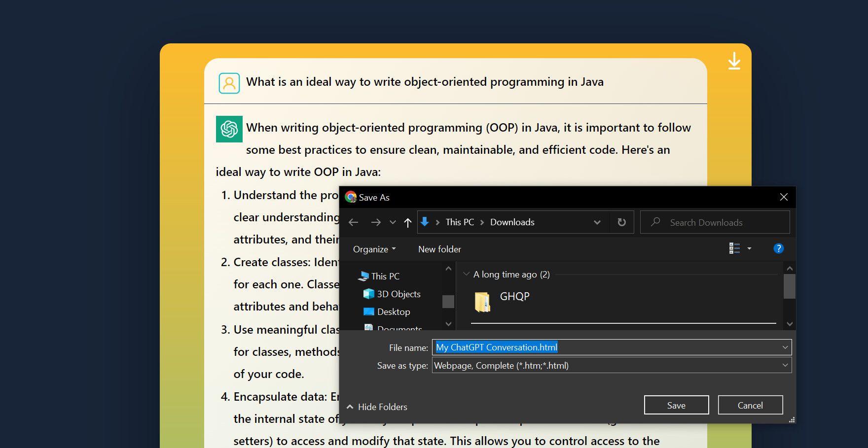Click the download arrow icon on the card
The height and width of the screenshot is (448, 868).
(x=734, y=61)
